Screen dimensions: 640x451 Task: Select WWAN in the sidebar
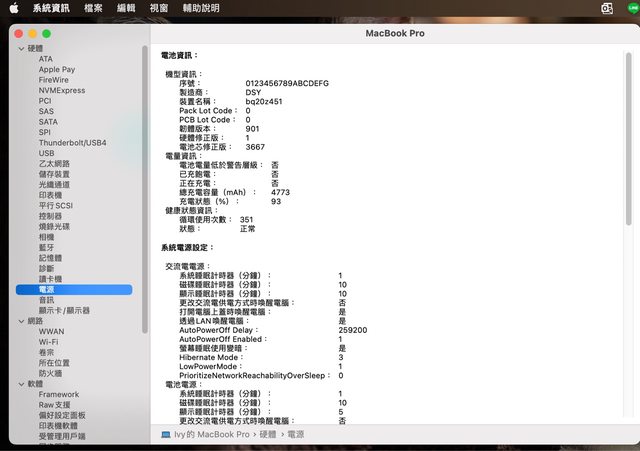(51, 331)
